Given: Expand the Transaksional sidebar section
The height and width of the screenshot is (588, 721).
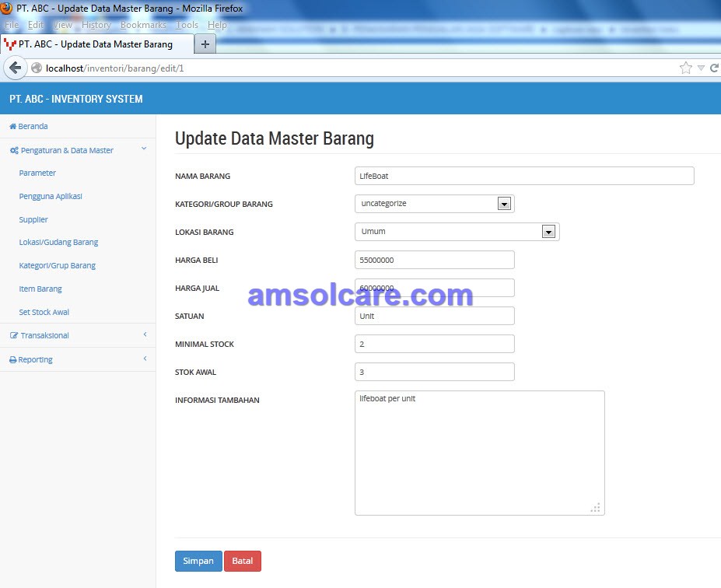Looking at the screenshot, I should (x=79, y=335).
